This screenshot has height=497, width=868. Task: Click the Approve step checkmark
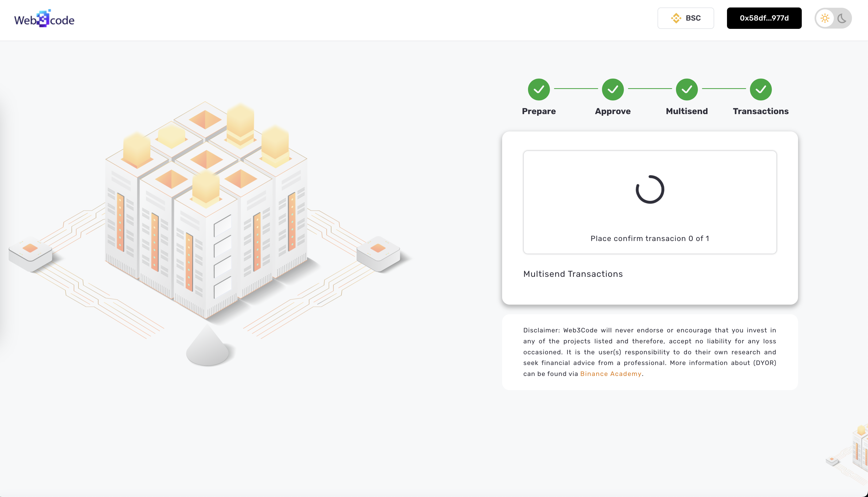point(613,90)
